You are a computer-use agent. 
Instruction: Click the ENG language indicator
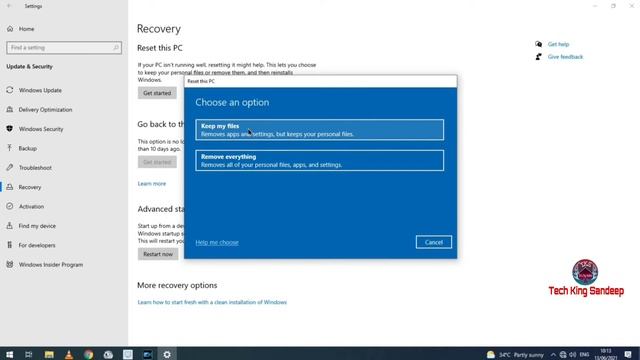click(x=584, y=355)
